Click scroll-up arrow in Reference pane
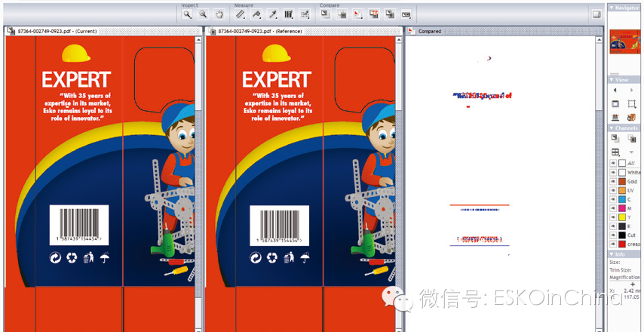Viewport: 644px width, 332px height. click(x=398, y=40)
